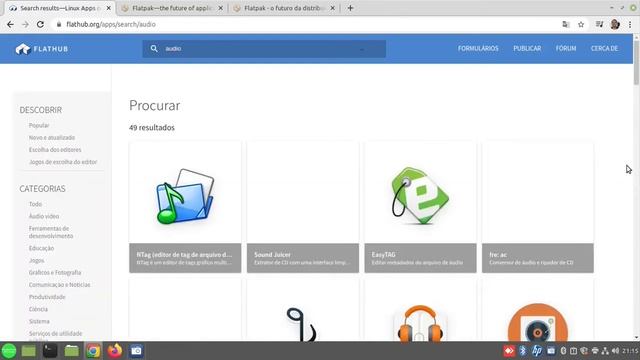Open the EasyTAG green tag icon
Screen dimensions: 640x360
[x=420, y=196]
